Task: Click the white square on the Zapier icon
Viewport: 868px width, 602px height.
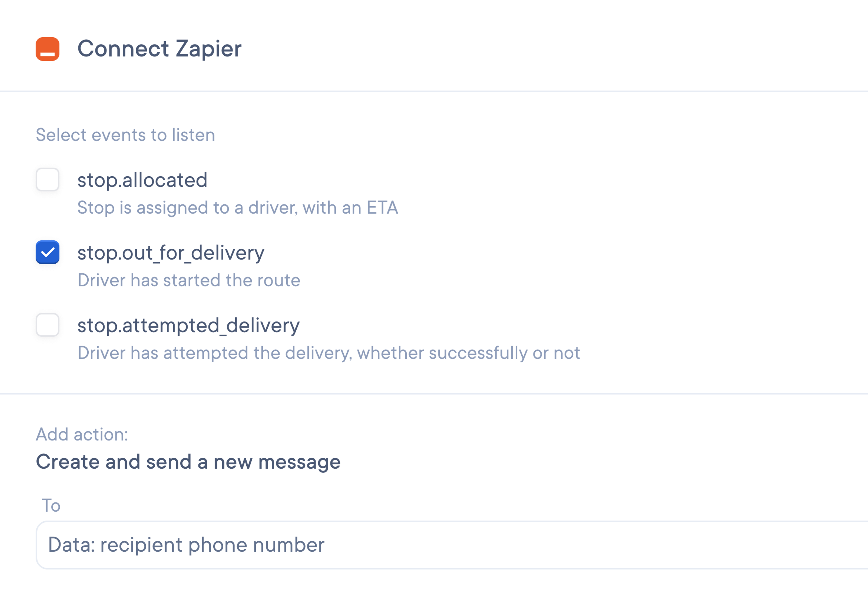Action: [x=47, y=54]
